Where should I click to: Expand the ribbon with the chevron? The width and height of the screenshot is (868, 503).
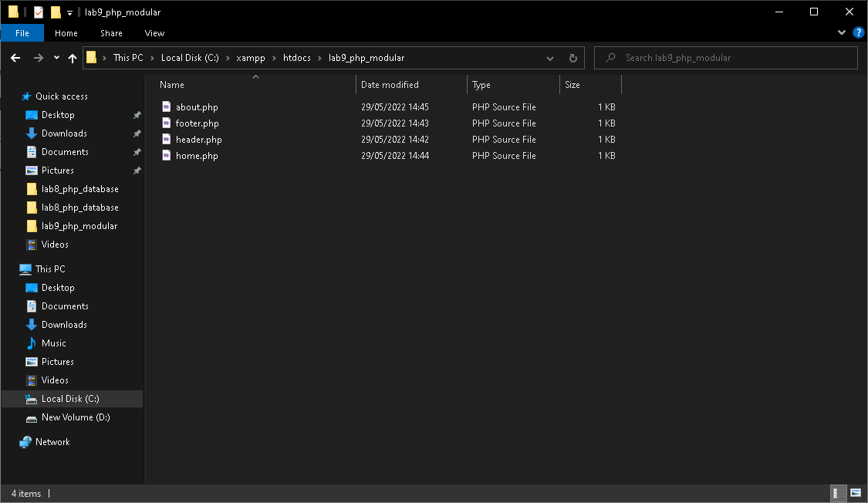[842, 32]
